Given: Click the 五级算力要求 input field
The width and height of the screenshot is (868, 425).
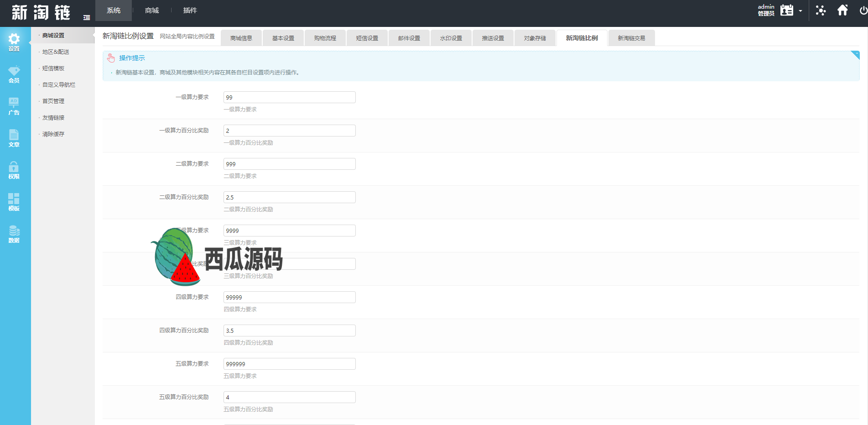Looking at the screenshot, I should point(290,364).
